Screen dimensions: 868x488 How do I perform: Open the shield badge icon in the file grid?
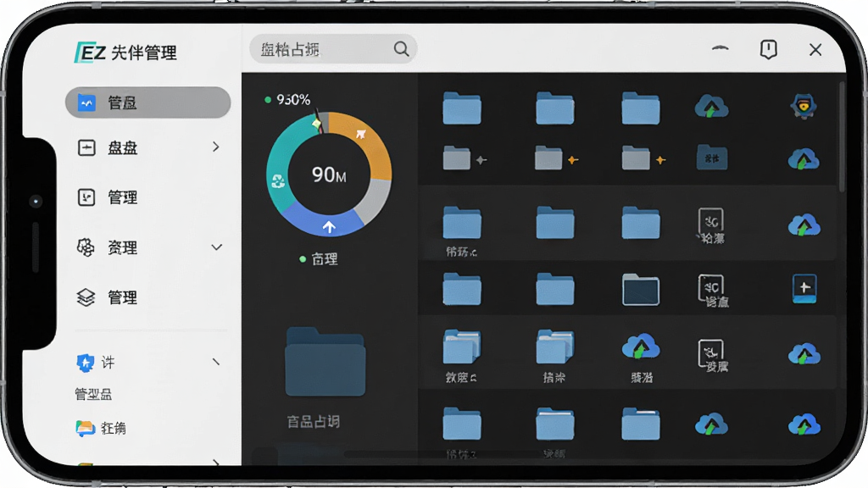(x=804, y=106)
